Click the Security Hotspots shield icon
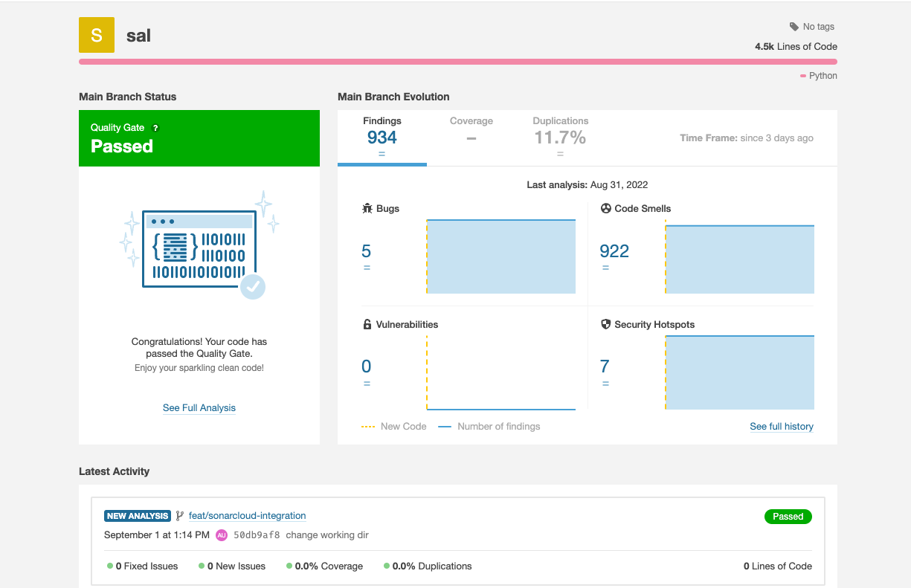 coord(606,325)
